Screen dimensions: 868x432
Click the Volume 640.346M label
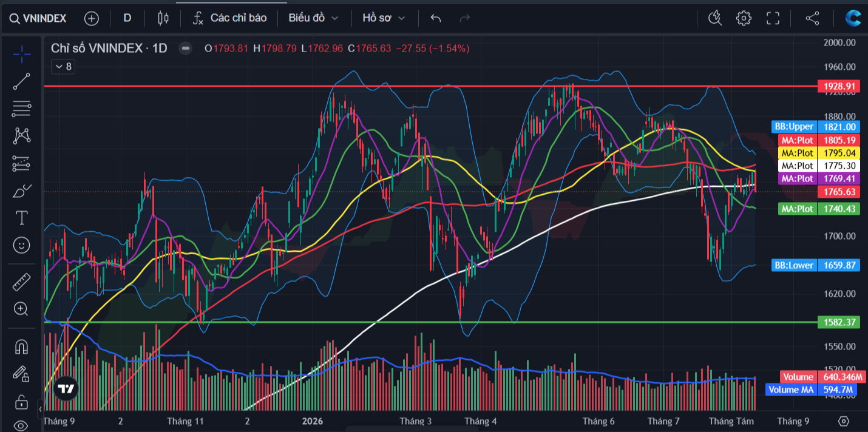[x=822, y=377]
